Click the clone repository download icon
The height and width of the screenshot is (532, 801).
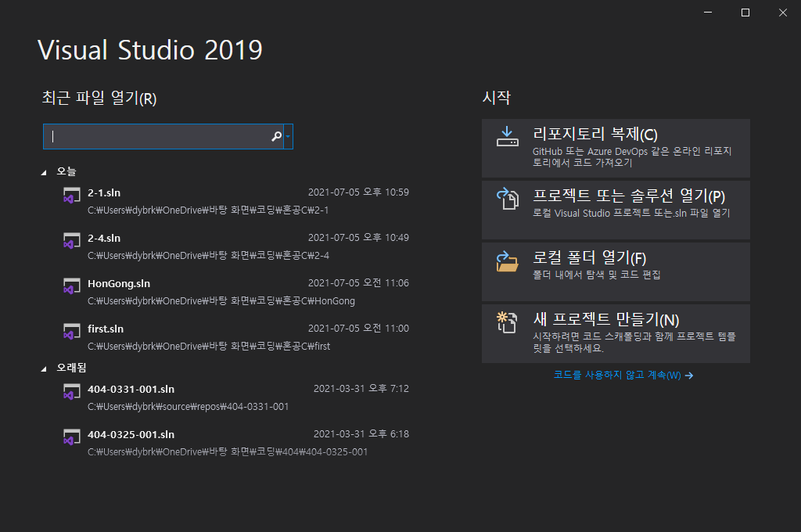click(x=507, y=137)
